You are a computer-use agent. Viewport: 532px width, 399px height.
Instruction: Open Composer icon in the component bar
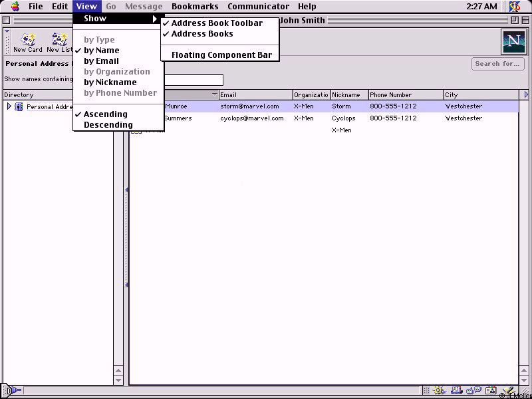pyautogui.click(x=507, y=391)
